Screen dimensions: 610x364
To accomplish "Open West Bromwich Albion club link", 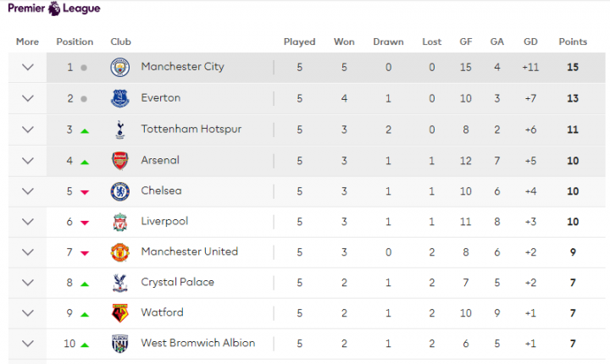I will [198, 343].
